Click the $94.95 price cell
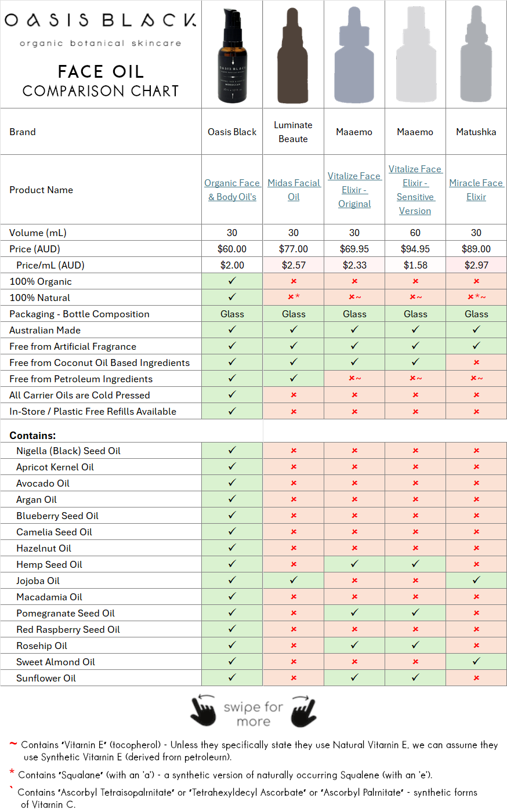The image size is (507, 812). pyautogui.click(x=415, y=249)
